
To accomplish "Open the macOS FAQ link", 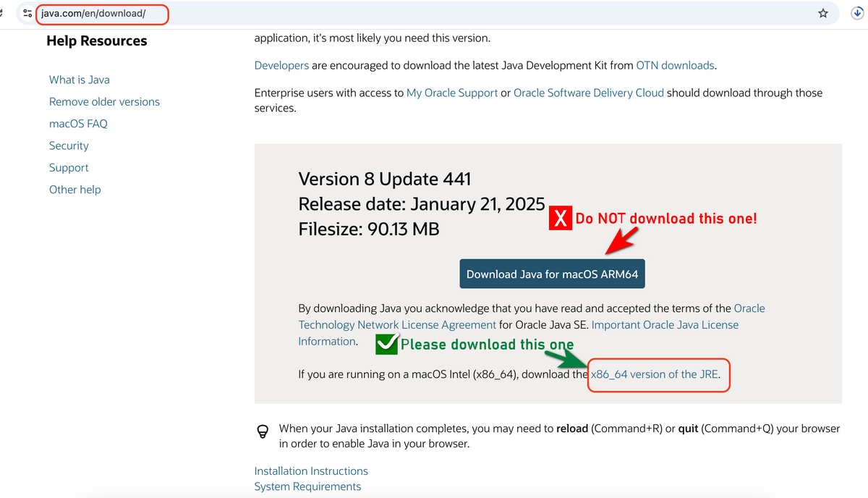I will pos(78,123).
